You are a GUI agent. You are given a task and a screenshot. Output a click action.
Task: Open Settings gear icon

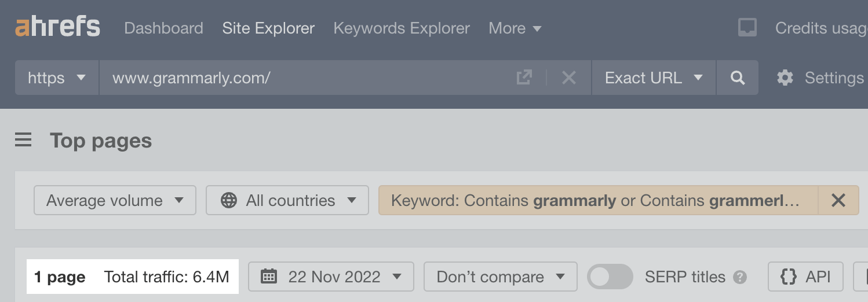[x=785, y=78]
